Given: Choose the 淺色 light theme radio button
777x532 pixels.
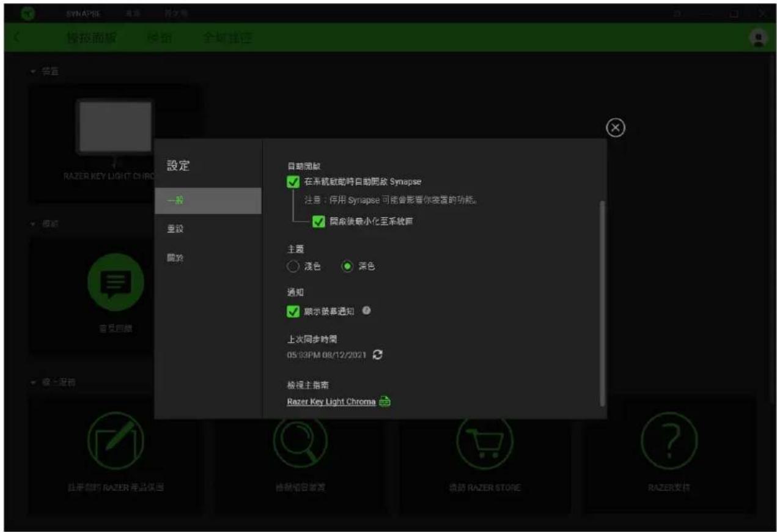Looking at the screenshot, I should point(293,267).
